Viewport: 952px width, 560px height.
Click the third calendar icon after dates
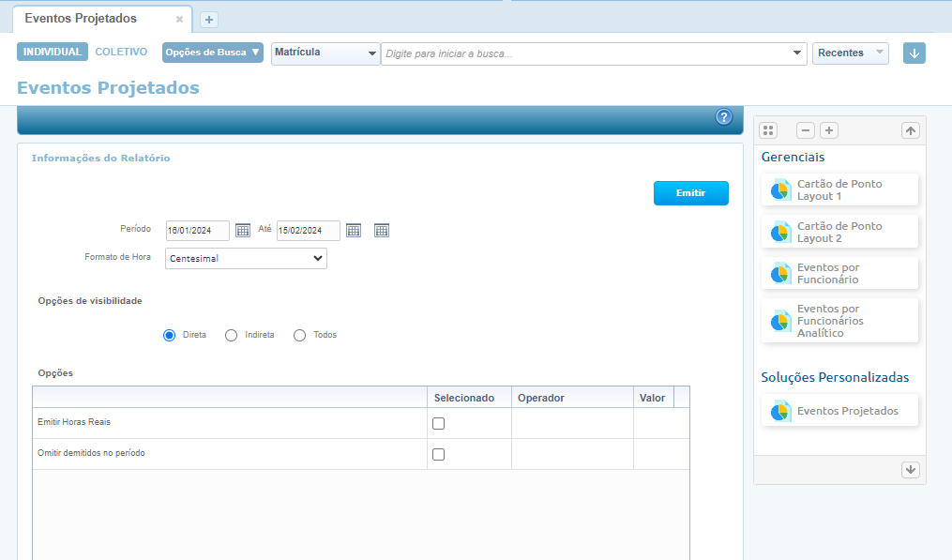point(382,231)
